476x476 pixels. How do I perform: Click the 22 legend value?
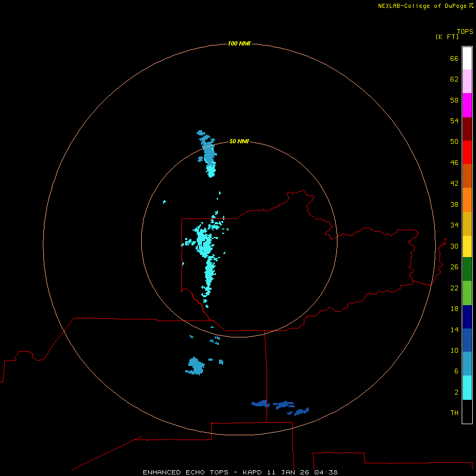tap(454, 288)
